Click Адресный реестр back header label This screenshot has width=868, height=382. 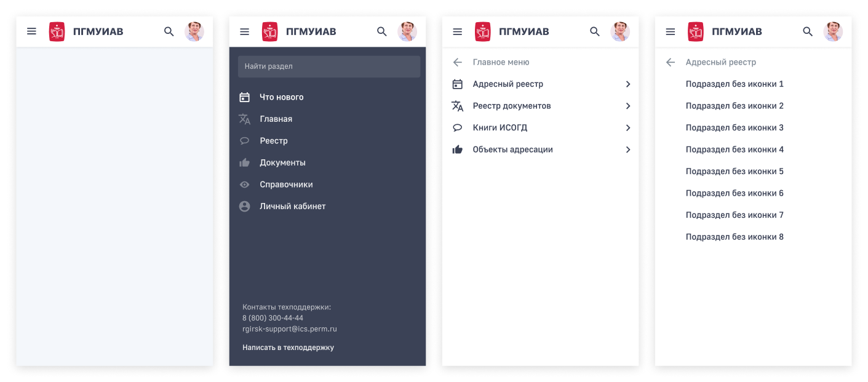(x=721, y=62)
